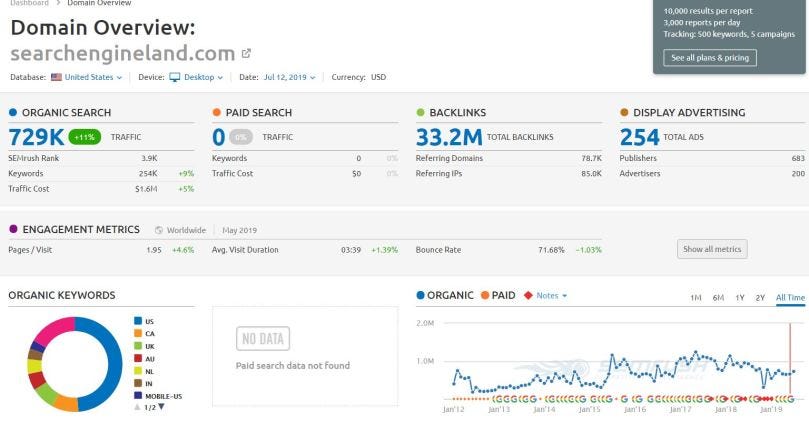809x423 pixels.
Task: Click the Traffic Cost $1.6M value
Action: tap(146, 189)
